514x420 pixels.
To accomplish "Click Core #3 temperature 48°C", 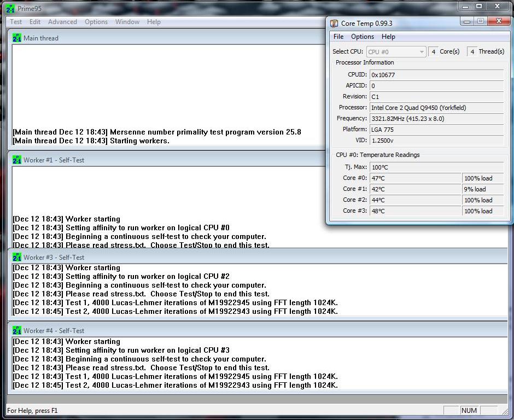I will pyautogui.click(x=416, y=211).
